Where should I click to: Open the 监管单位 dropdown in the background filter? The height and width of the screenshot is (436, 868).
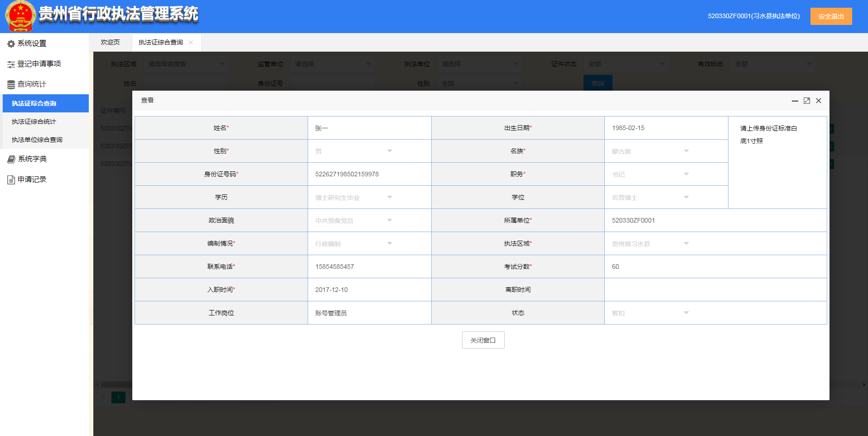click(x=333, y=64)
